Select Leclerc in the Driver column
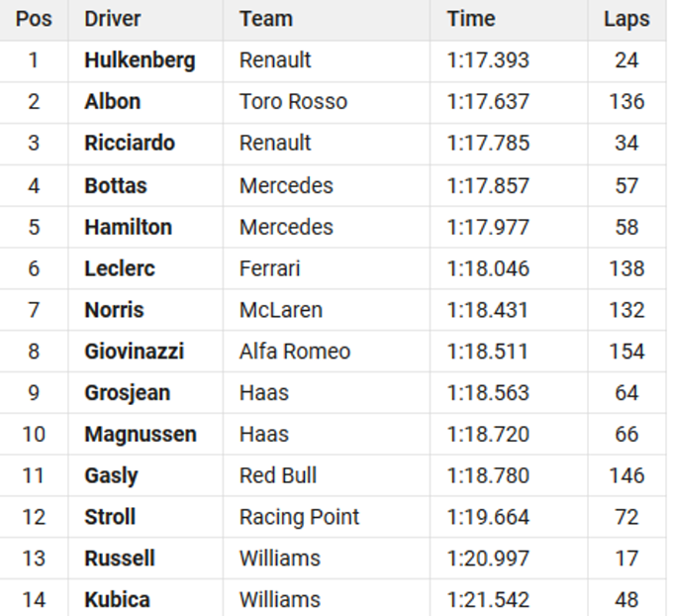 [120, 268]
